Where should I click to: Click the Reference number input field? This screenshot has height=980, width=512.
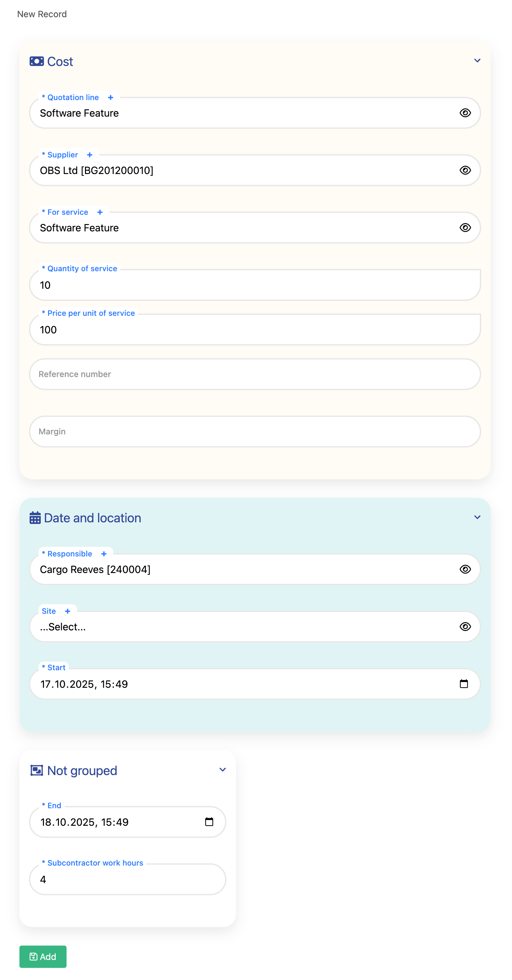click(255, 374)
